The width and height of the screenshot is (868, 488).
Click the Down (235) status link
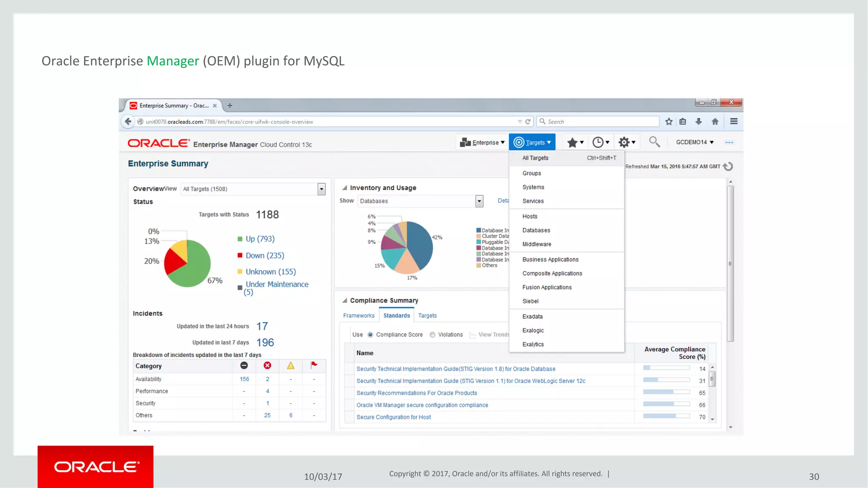(265, 255)
